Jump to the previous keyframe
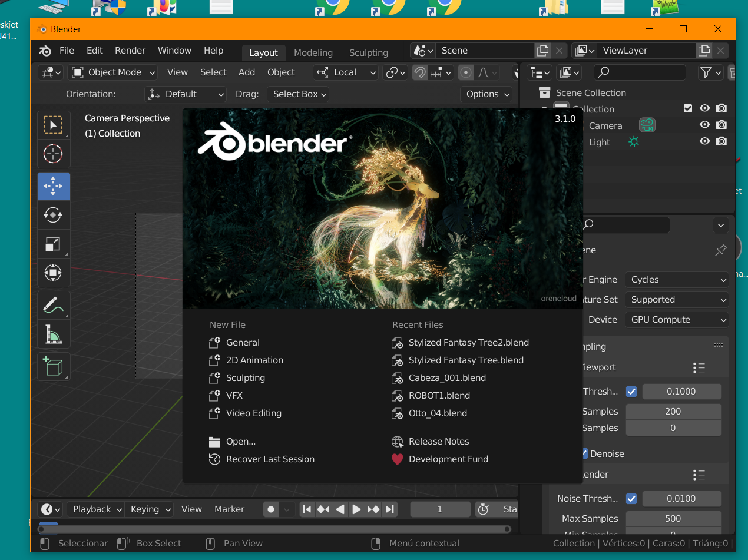 pos(323,509)
